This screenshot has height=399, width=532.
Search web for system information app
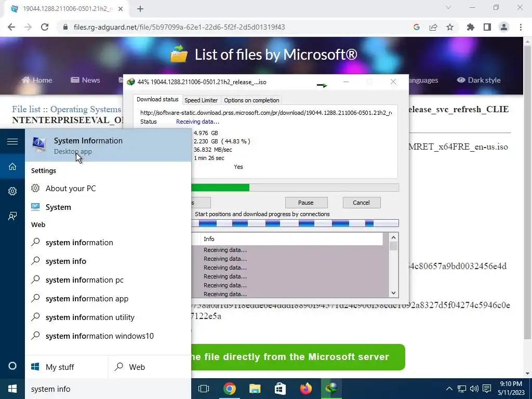click(108, 299)
